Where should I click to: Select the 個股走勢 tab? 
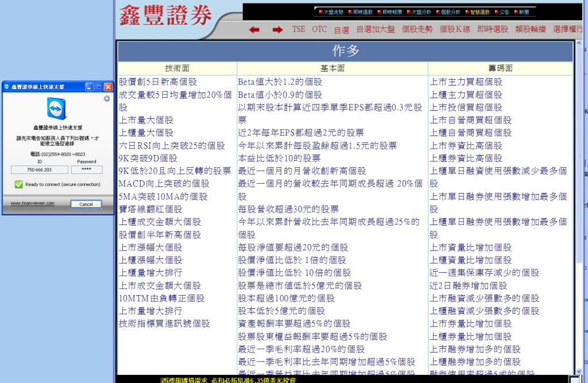[417, 29]
